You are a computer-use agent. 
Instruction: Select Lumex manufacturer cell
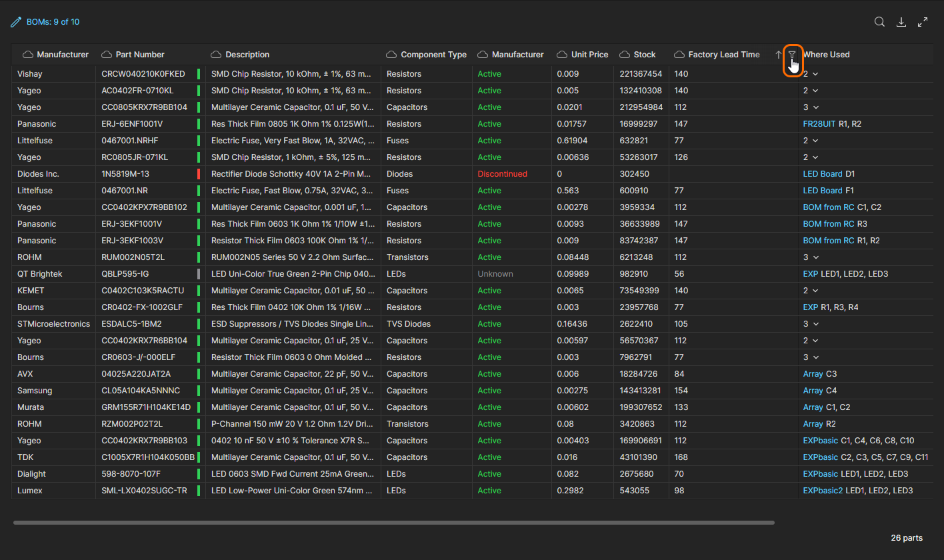[x=30, y=491]
